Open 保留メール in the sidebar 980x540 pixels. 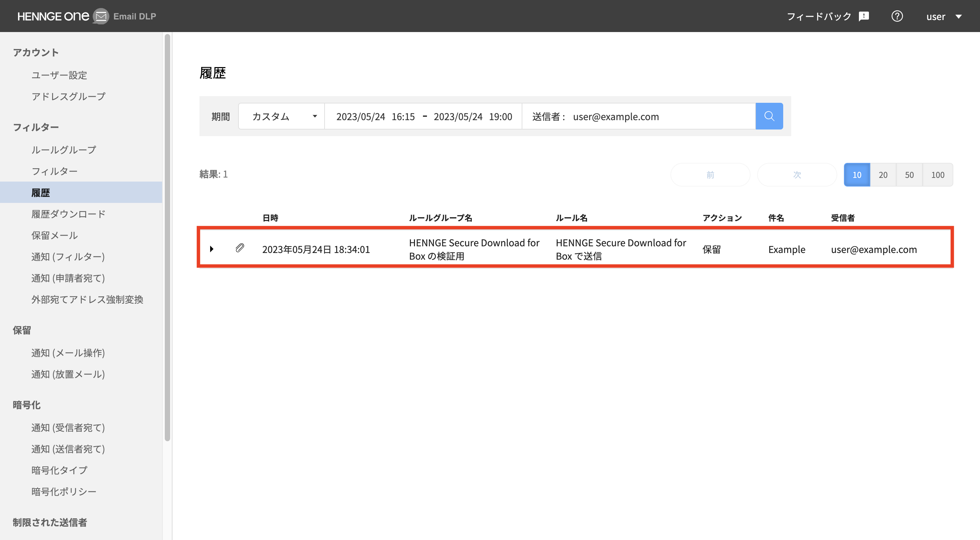coord(54,235)
